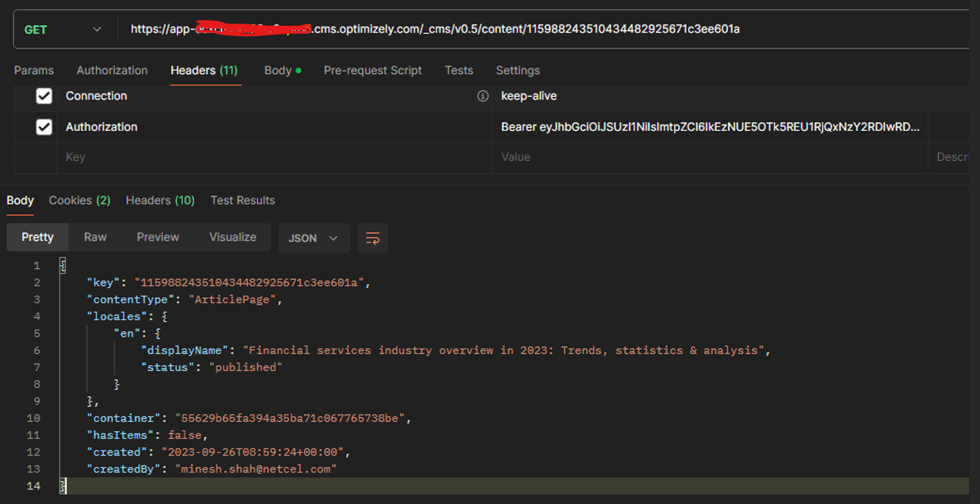Show the Test Results tab

click(242, 201)
